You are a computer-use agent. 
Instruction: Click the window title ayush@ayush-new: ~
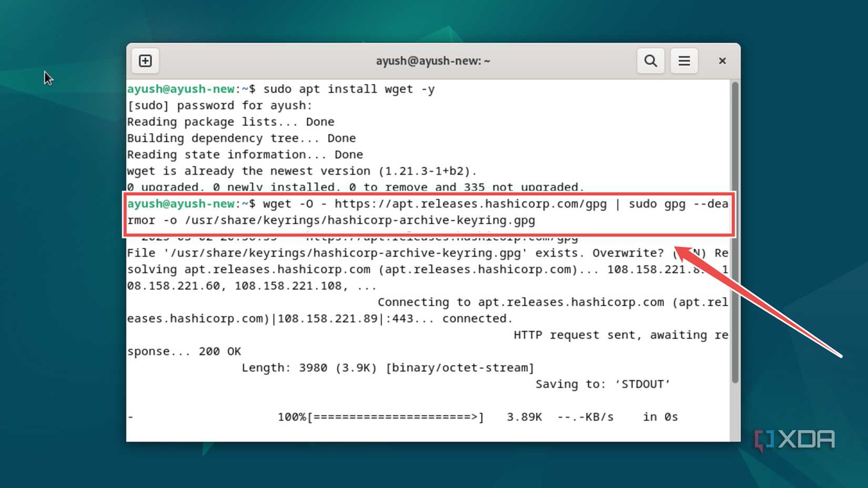pos(433,61)
